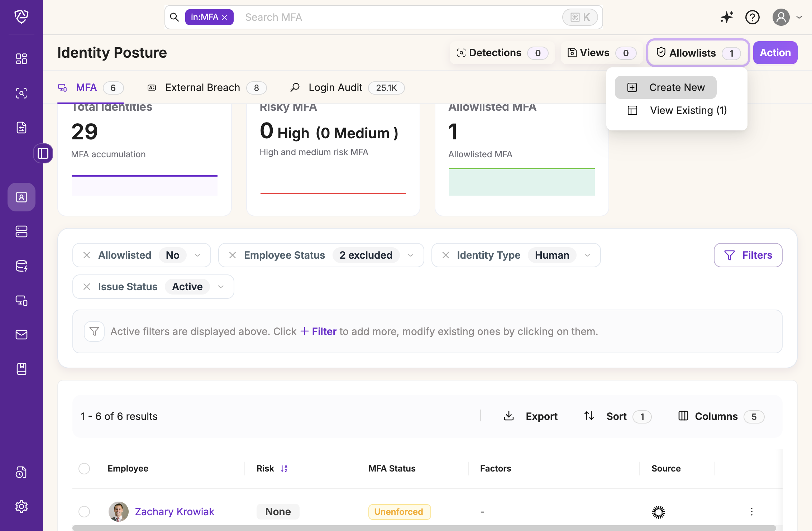Expand the Employee Status filter dropdown
This screenshot has width=812, height=531.
click(x=411, y=255)
